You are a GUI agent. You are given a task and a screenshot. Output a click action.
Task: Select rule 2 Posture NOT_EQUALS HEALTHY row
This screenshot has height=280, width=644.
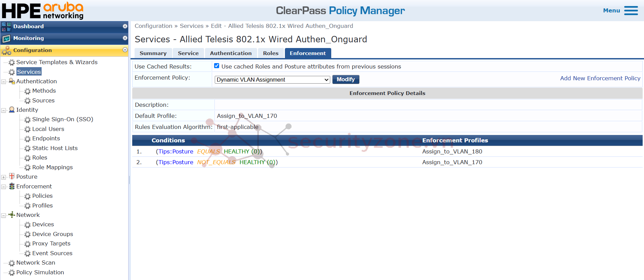tap(387, 162)
